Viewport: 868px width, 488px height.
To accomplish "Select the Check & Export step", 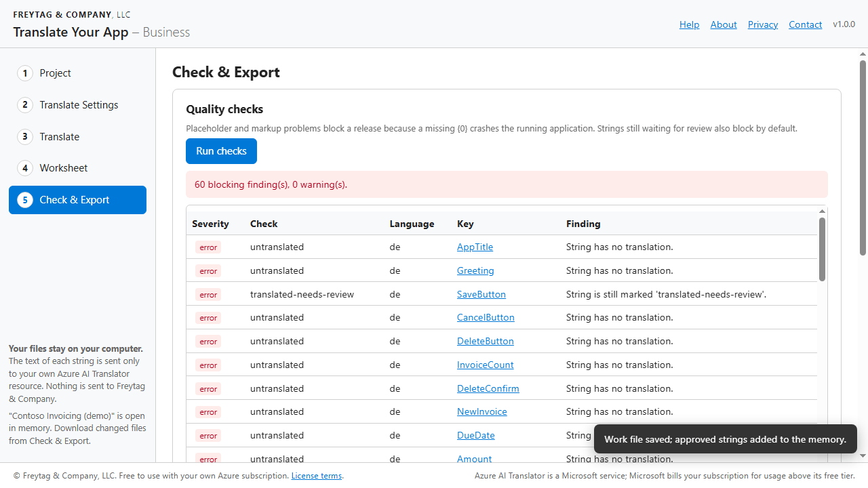I will point(77,200).
